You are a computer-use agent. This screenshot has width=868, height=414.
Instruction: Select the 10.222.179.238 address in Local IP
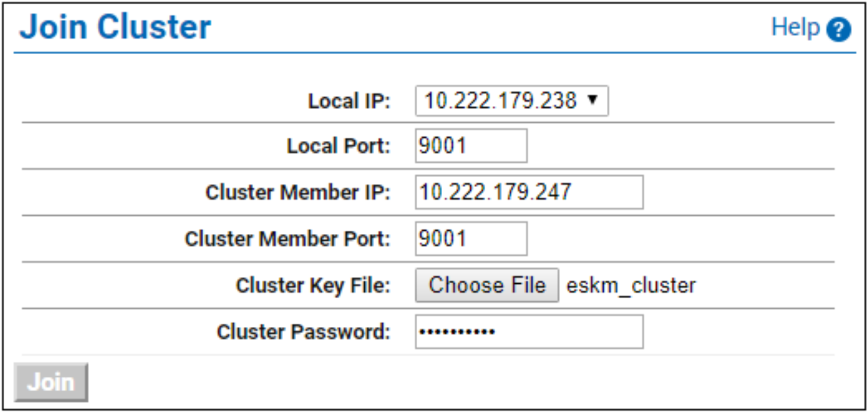pyautogui.click(x=500, y=100)
